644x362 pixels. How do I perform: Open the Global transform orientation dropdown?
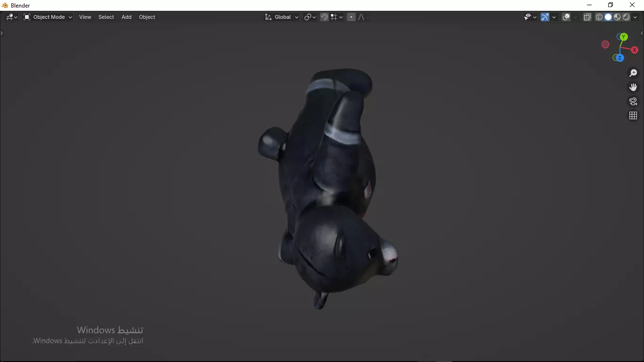[281, 17]
